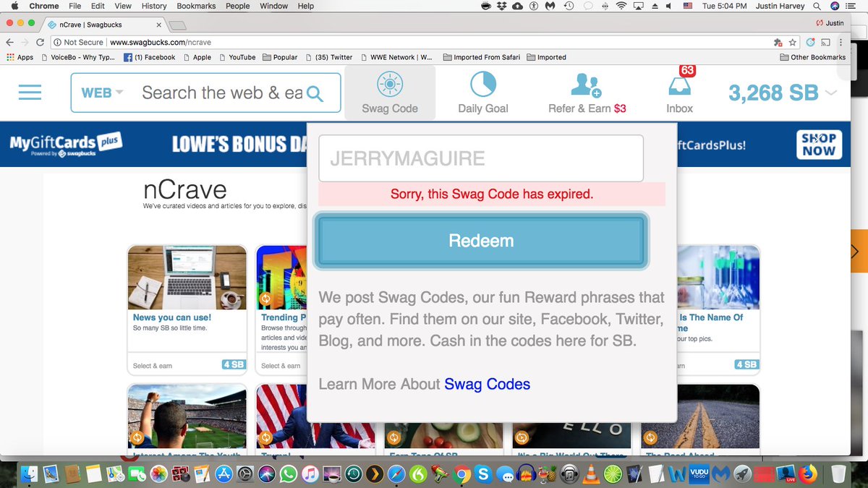This screenshot has height=488, width=868.
Task: Open the hamburger menu on the left
Action: tap(30, 92)
